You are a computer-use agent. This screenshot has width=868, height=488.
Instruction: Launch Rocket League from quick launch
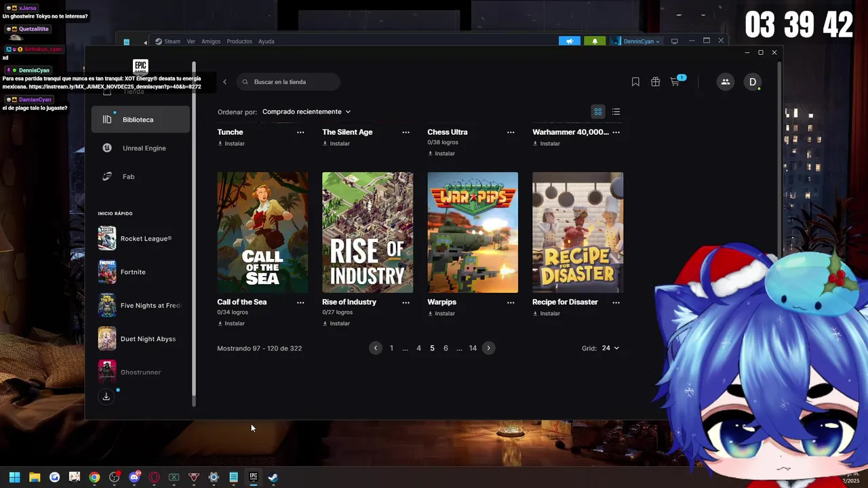pyautogui.click(x=140, y=239)
